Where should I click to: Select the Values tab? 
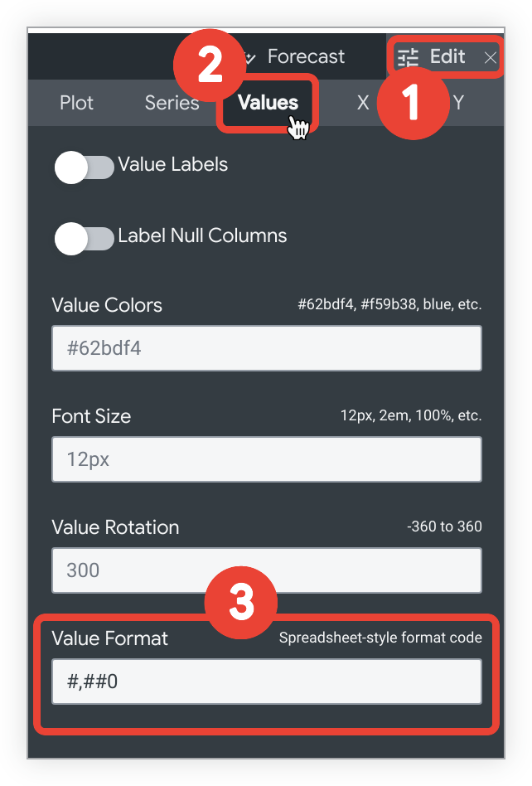(268, 103)
